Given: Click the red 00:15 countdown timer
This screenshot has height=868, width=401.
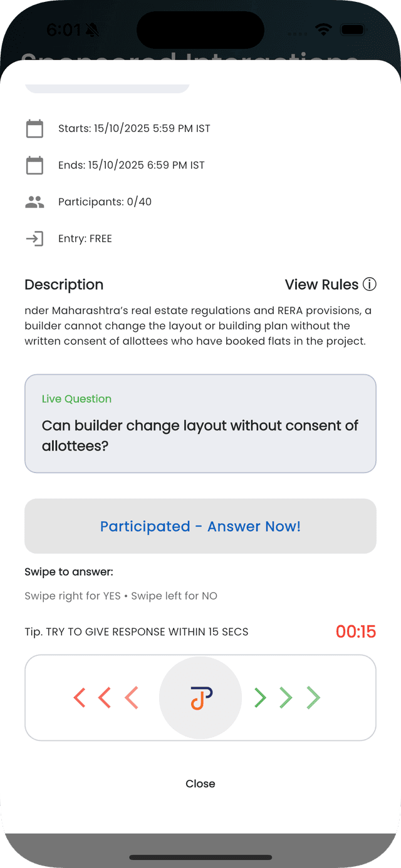Looking at the screenshot, I should (355, 631).
